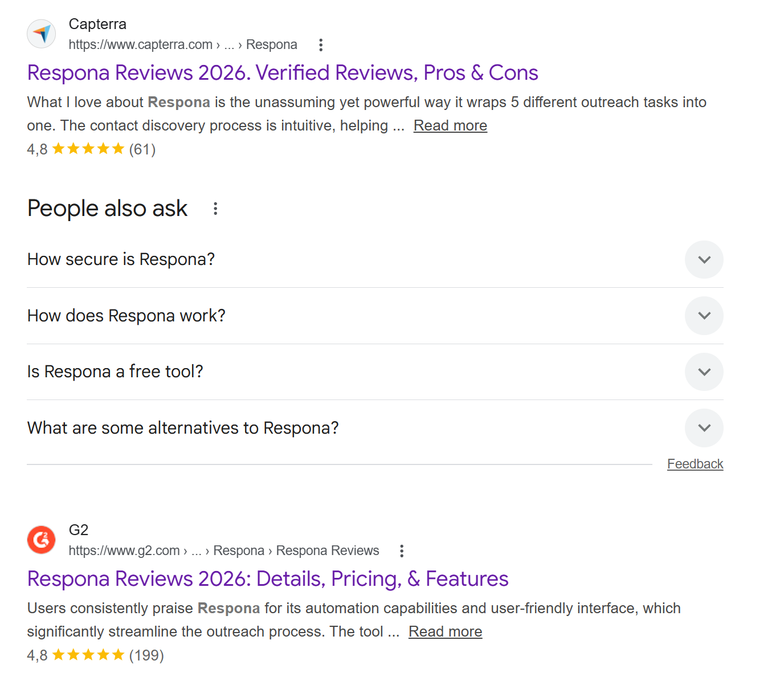The width and height of the screenshot is (784, 681).
Task: Expand the question How does Respona work?
Action: (704, 315)
